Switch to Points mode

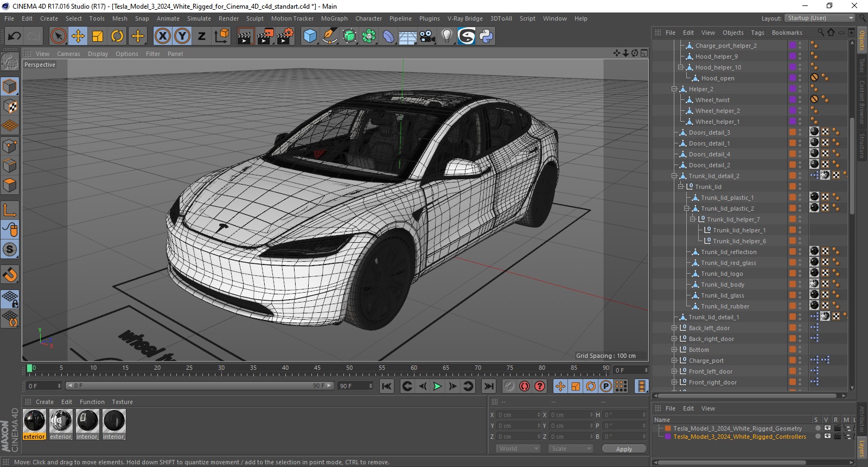tap(10, 146)
